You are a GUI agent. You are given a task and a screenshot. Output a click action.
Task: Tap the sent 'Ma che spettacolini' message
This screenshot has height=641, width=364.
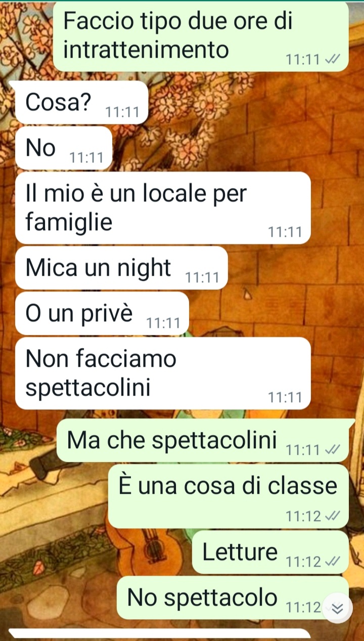click(x=203, y=440)
